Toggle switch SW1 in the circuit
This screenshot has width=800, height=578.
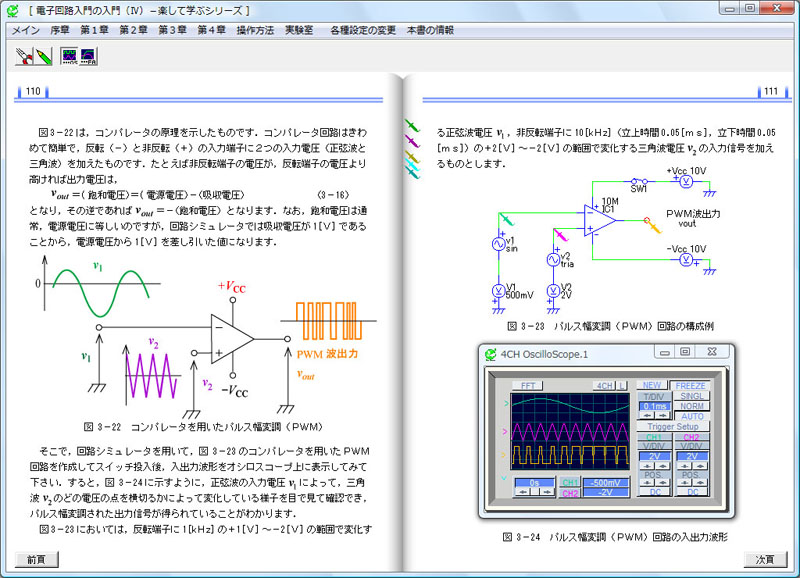tap(639, 182)
